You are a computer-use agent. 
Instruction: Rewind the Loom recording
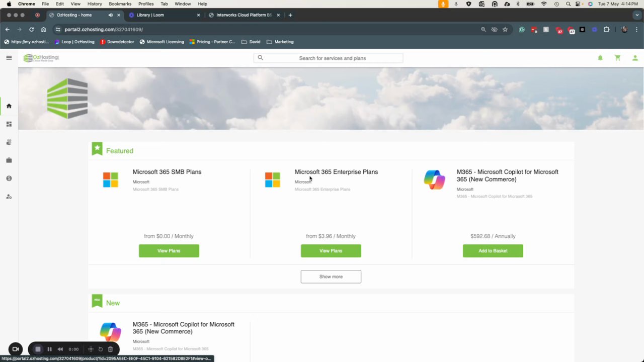click(60, 349)
